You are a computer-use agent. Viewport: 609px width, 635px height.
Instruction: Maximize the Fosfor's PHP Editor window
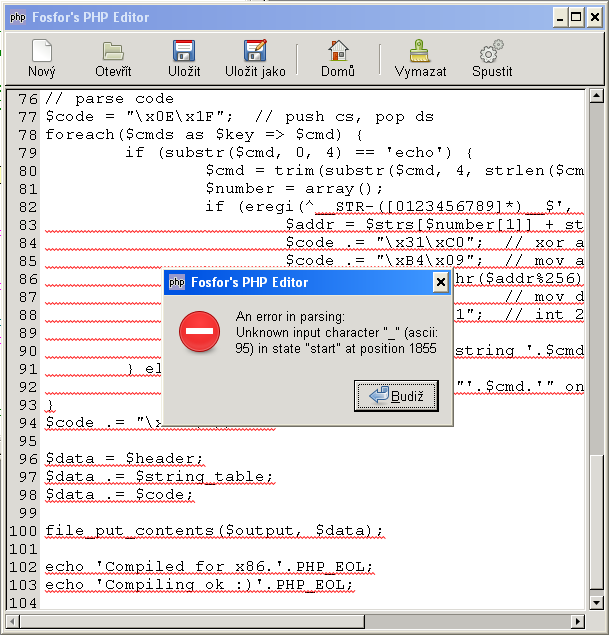point(576,17)
